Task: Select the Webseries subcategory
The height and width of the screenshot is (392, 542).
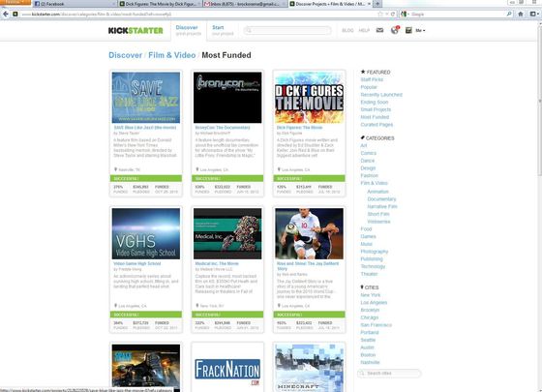Action: point(378,222)
